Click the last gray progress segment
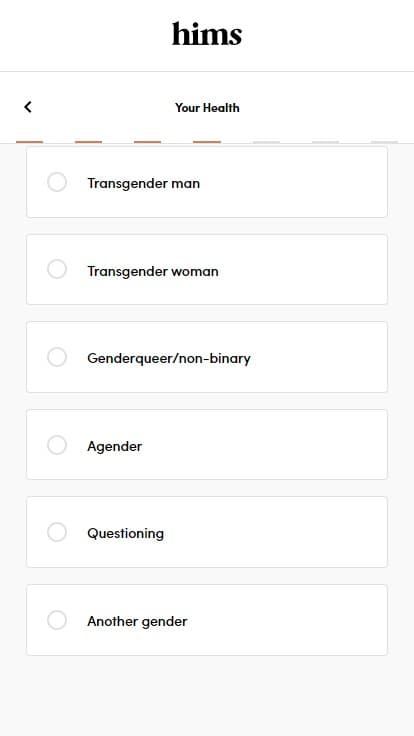Screen dimensions: 414x736 tap(384, 142)
